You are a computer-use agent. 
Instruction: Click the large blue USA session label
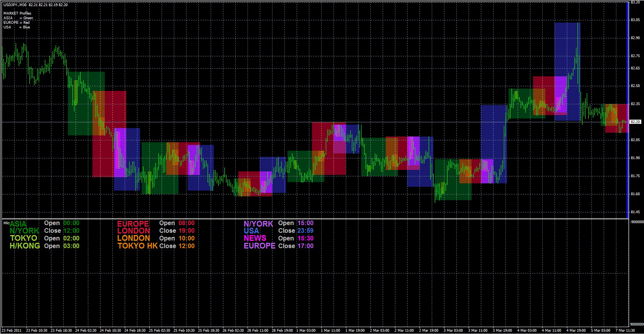251,231
